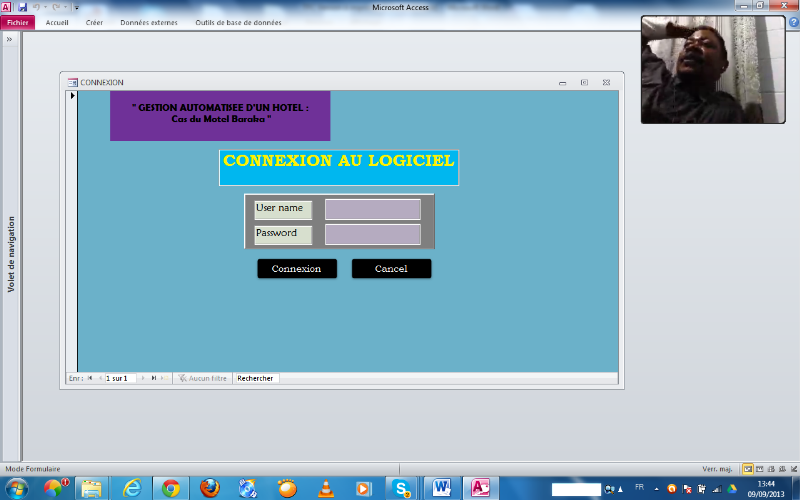Launch Internet Explorer from taskbar
This screenshot has width=800, height=500.
[132, 488]
